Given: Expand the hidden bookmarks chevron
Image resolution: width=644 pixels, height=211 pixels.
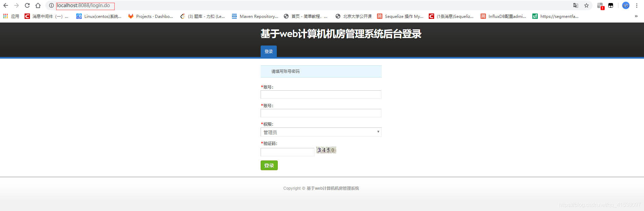Looking at the screenshot, I should click(636, 16).
